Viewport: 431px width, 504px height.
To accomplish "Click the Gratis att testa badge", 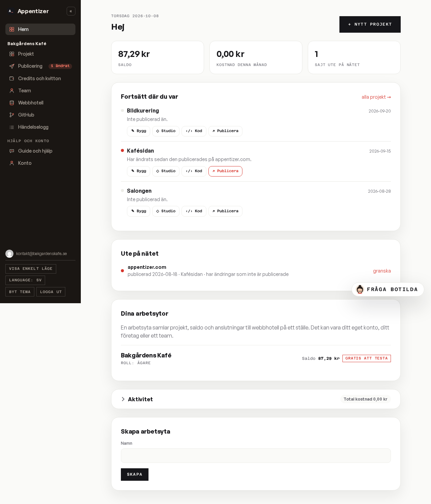I will (x=367, y=358).
